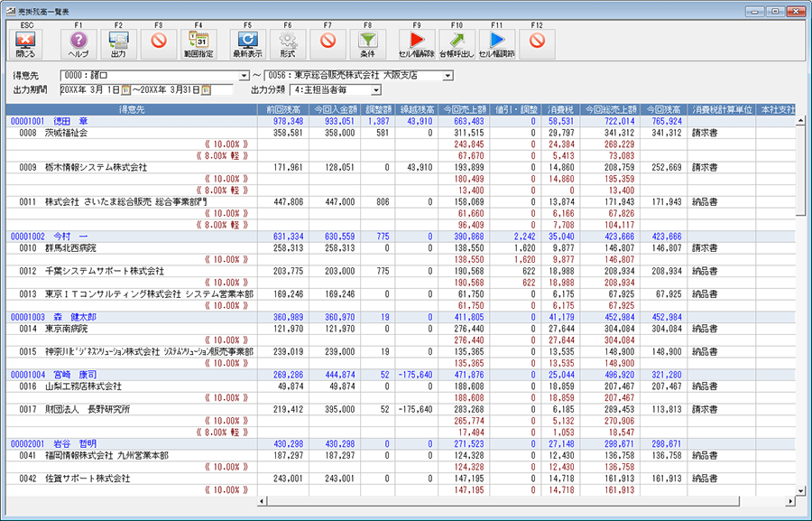
Task: Click the horizontal scrollbar left arrow
Action: point(262,501)
